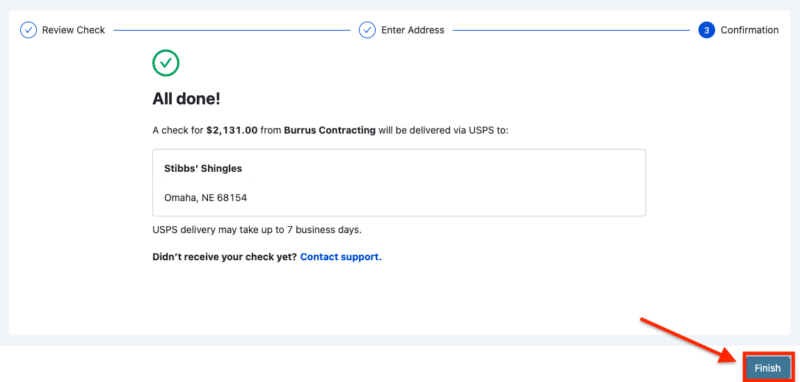This screenshot has height=382, width=800.
Task: Open the Contact support link
Action: pos(341,257)
